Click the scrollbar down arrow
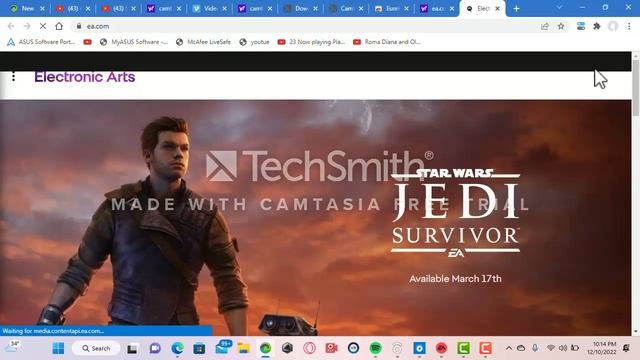 pos(636,332)
